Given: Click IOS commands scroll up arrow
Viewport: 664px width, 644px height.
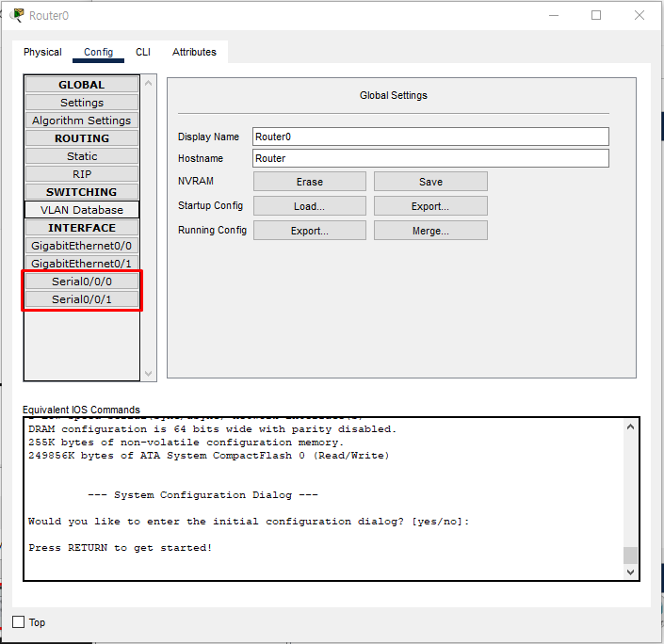Looking at the screenshot, I should click(x=630, y=427).
